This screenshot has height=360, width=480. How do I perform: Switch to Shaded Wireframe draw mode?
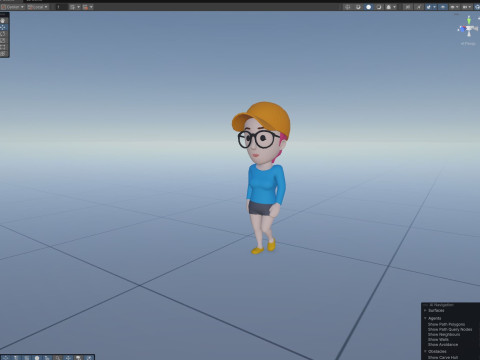click(x=358, y=7)
